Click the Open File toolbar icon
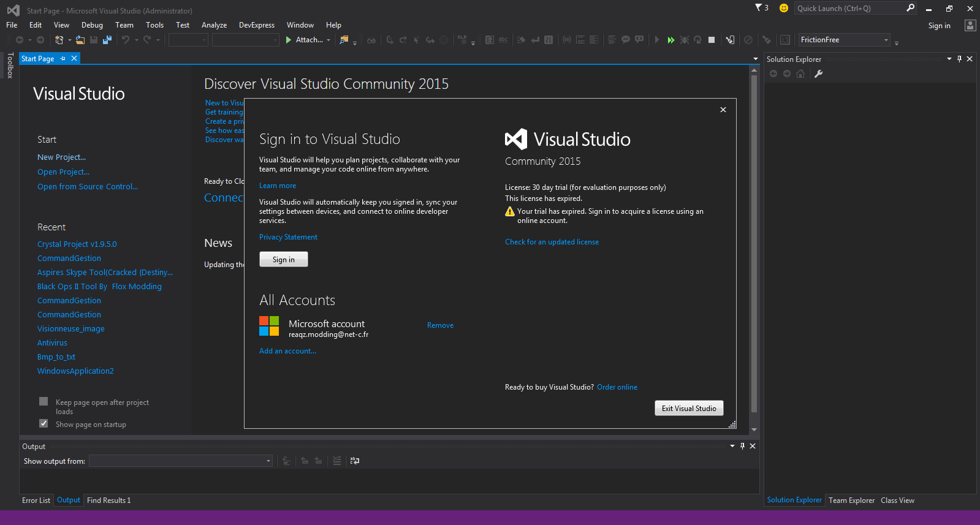 tap(80, 40)
